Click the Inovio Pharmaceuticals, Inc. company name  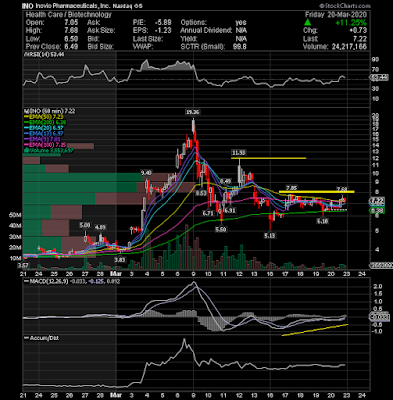coord(72,6)
